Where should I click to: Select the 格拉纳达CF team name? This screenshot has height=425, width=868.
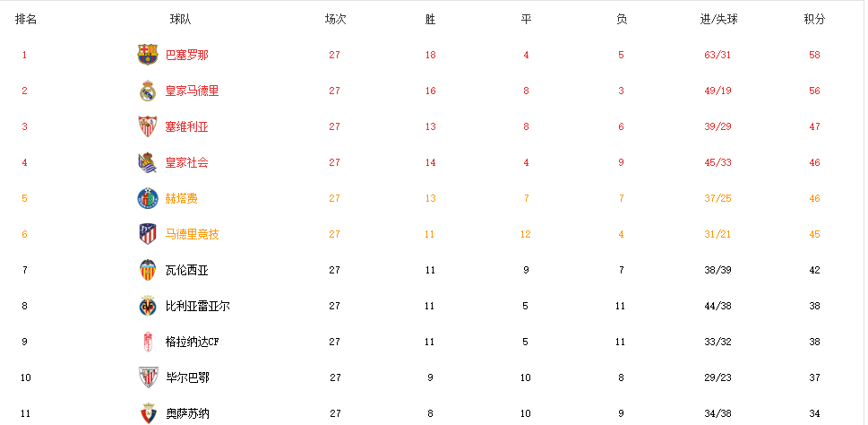pos(192,342)
